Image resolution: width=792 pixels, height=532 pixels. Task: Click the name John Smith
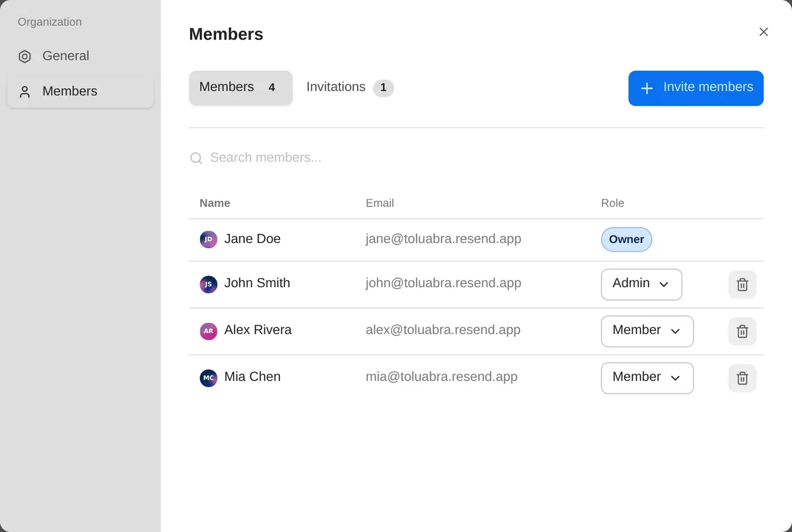pyautogui.click(x=257, y=283)
